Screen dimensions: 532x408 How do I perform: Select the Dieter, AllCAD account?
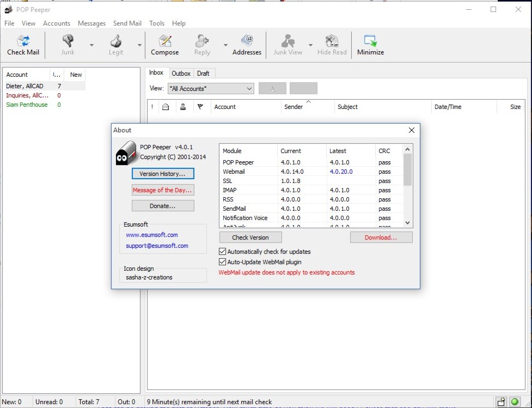[x=45, y=86]
